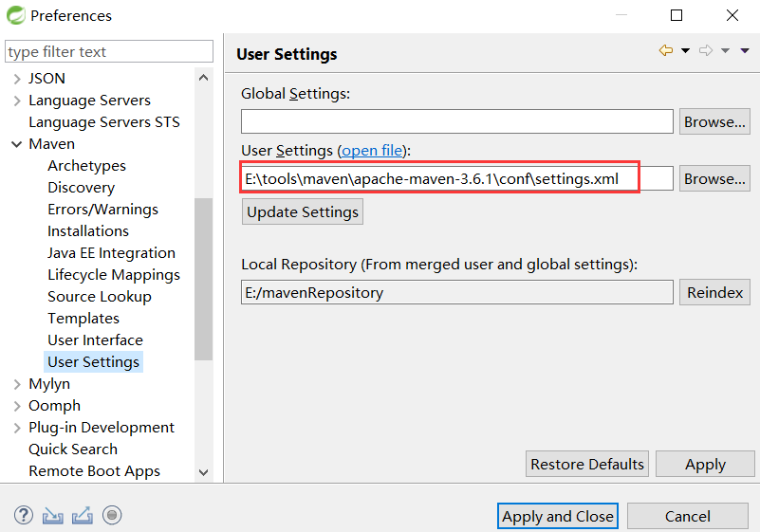
Task: Open the back history dropdown arrow
Action: click(x=685, y=51)
